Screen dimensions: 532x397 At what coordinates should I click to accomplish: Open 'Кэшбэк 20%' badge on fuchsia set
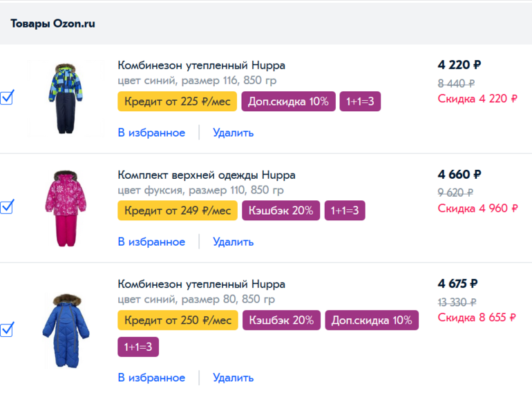coord(281,211)
